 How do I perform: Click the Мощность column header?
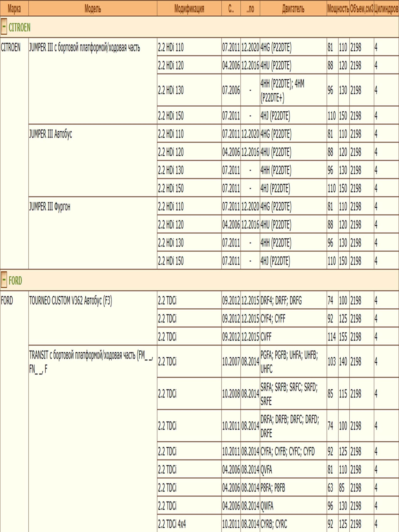(x=338, y=9)
